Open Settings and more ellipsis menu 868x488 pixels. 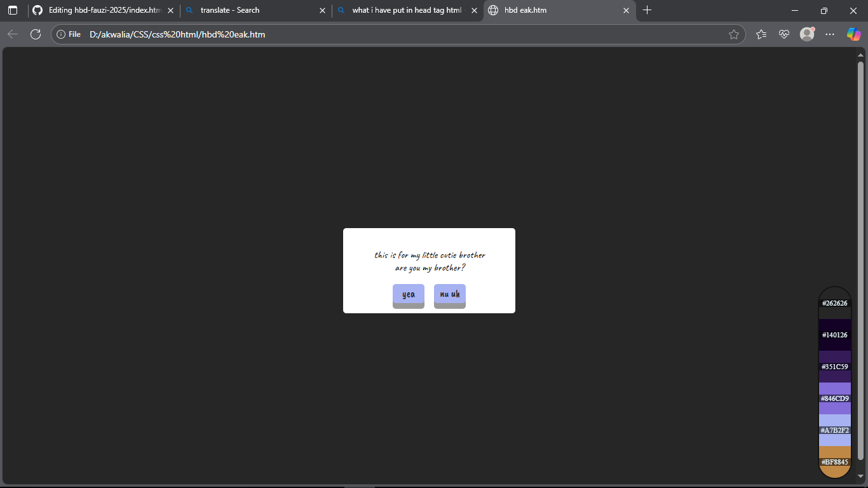(x=830, y=34)
